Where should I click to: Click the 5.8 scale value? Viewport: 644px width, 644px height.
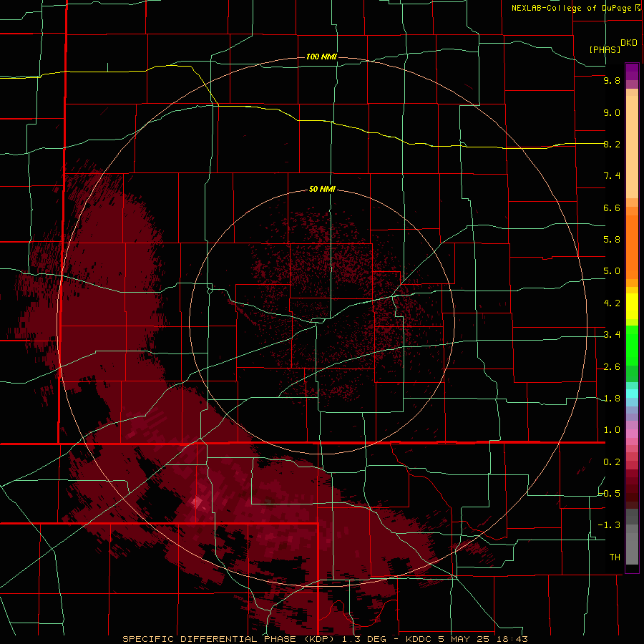click(x=612, y=240)
